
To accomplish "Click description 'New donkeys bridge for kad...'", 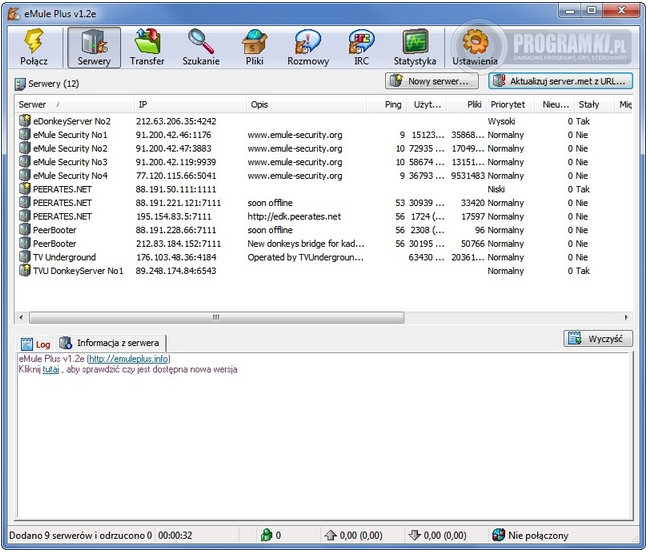I will [x=306, y=243].
